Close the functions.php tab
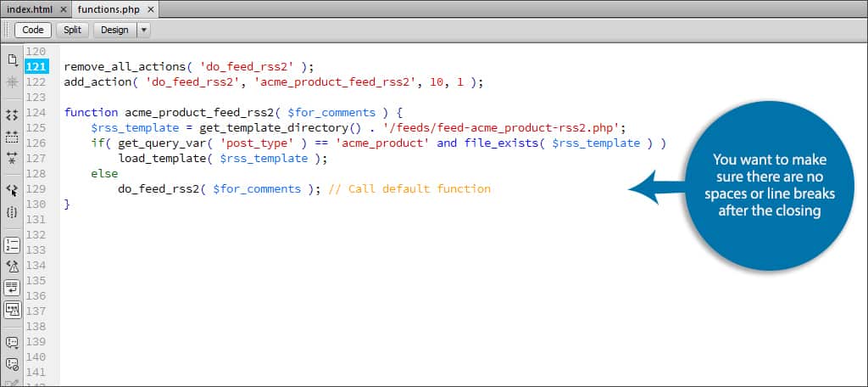868x387 pixels. pos(151,9)
